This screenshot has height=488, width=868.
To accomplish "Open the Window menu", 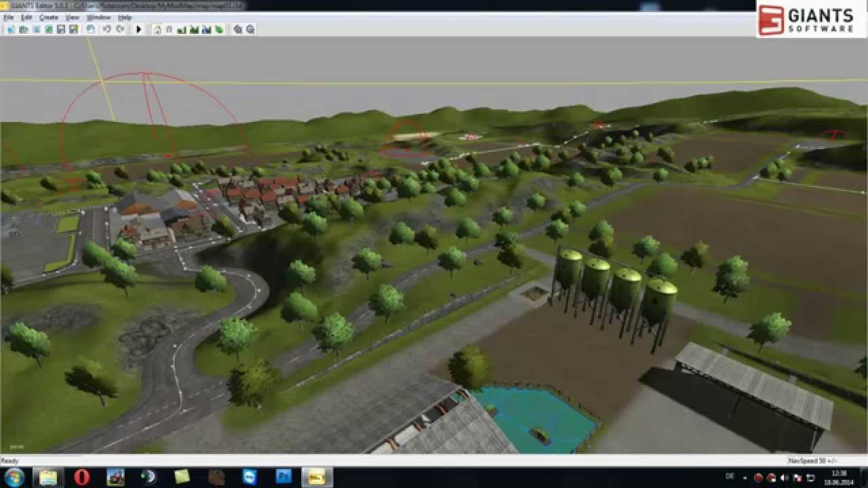I will pyautogui.click(x=98, y=17).
